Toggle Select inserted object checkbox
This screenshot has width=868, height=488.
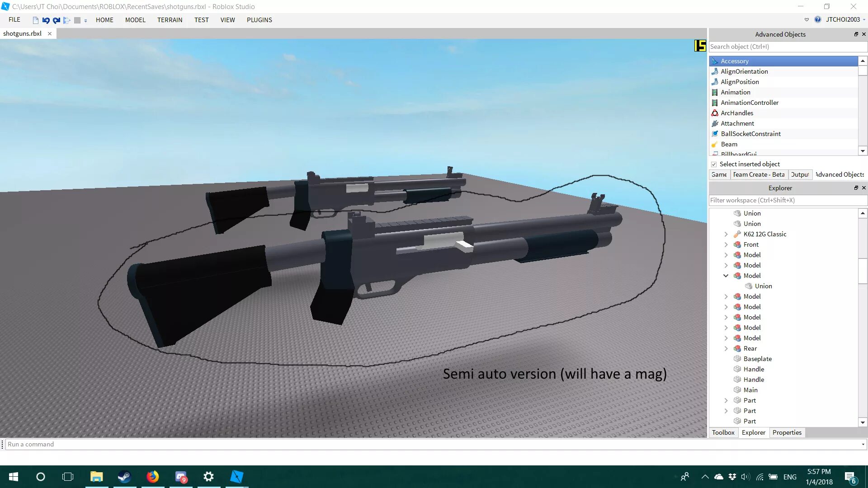point(714,164)
